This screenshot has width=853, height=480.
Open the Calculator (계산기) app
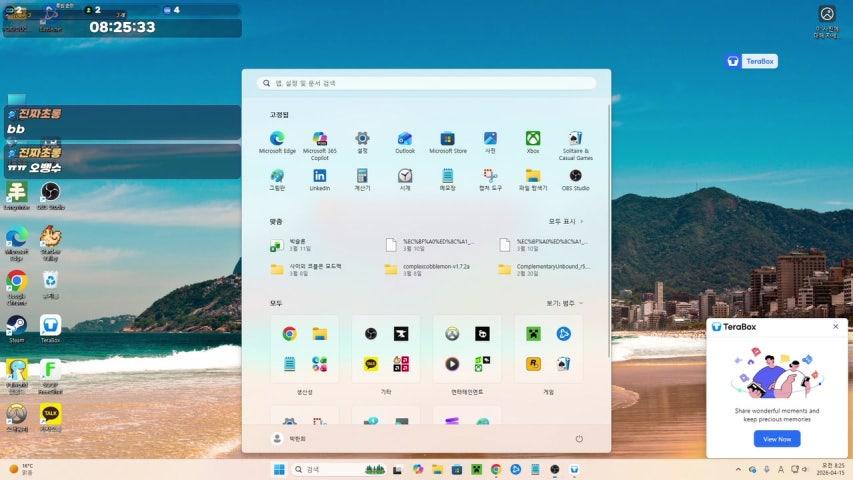[362, 176]
